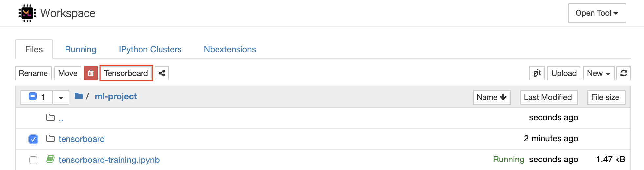
Task: Expand the Open Tool dropdown
Action: [x=597, y=13]
